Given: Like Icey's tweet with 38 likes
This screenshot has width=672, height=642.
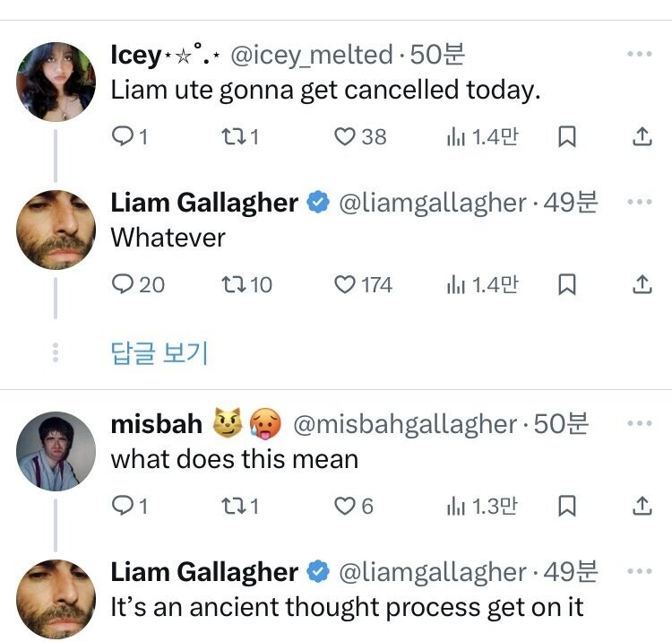Looking at the screenshot, I should [345, 137].
